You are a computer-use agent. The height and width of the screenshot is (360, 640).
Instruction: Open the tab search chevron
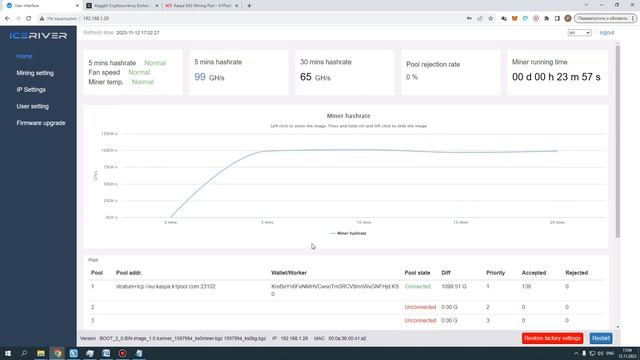tap(586, 5)
